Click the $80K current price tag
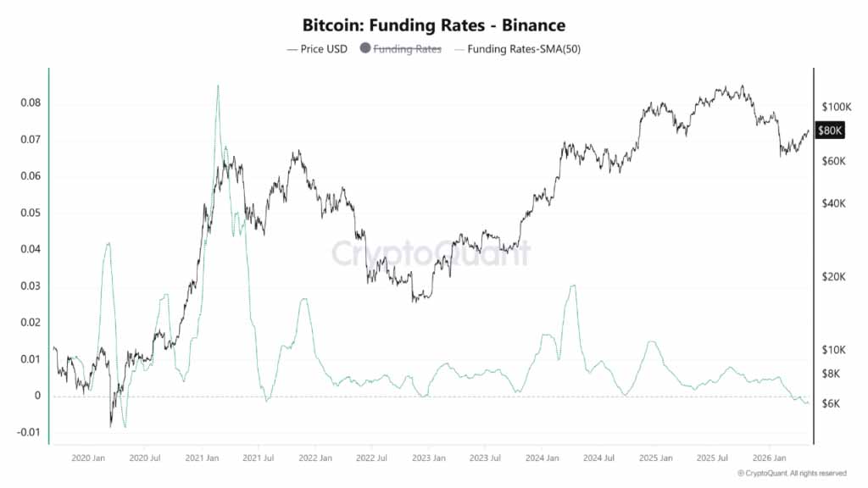This screenshot has width=868, height=488. coord(830,130)
